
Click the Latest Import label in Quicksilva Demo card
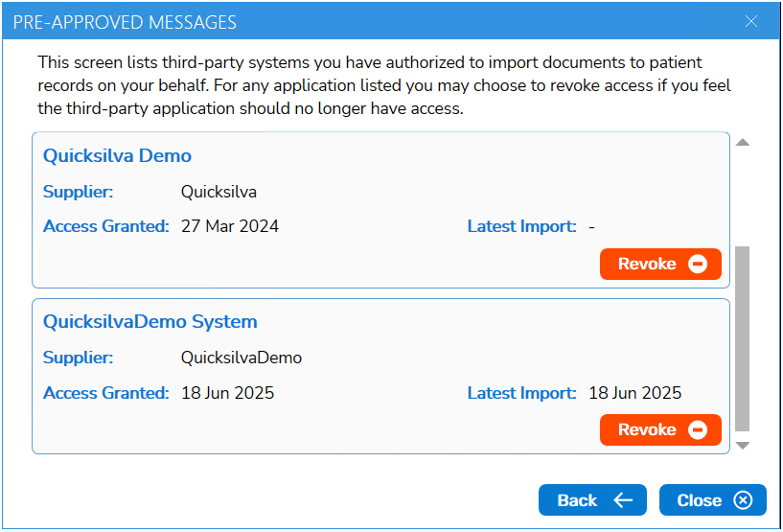pos(521,226)
